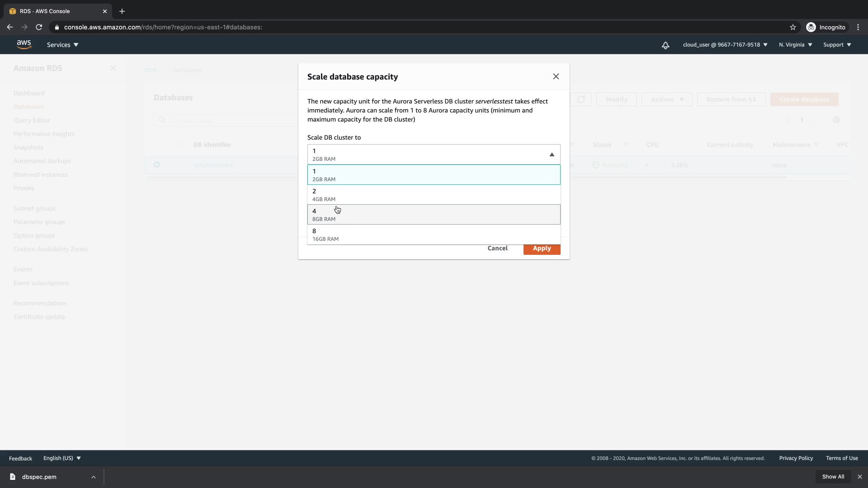Viewport: 868px width, 488px height.
Task: Open the Support menu
Action: 837,45
